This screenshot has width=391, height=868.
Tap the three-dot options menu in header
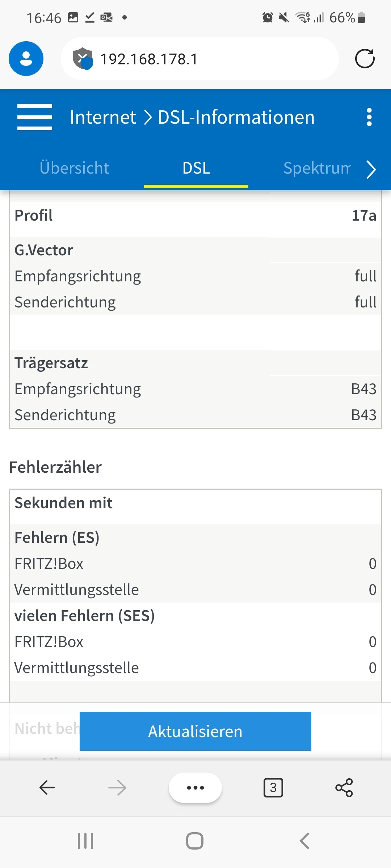coord(369,117)
